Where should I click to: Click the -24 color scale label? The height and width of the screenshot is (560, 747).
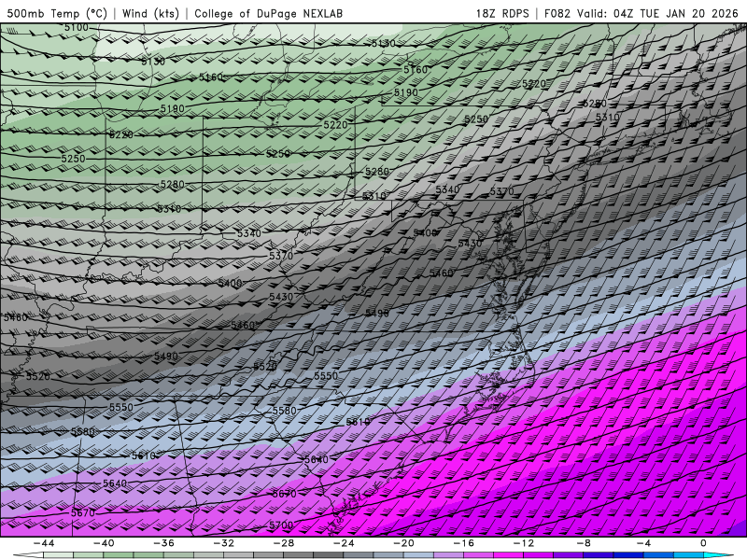point(344,543)
